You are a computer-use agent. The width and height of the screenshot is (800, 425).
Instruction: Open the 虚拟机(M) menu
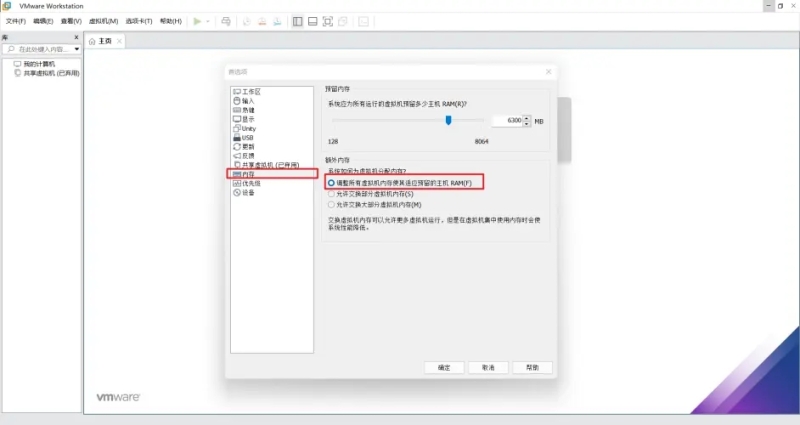[104, 21]
